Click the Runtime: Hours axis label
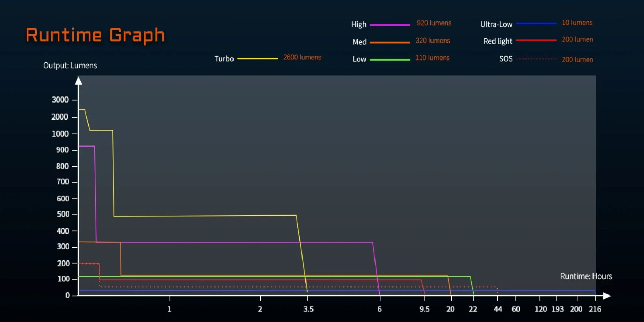Viewport: 644px width, 322px height. click(586, 276)
